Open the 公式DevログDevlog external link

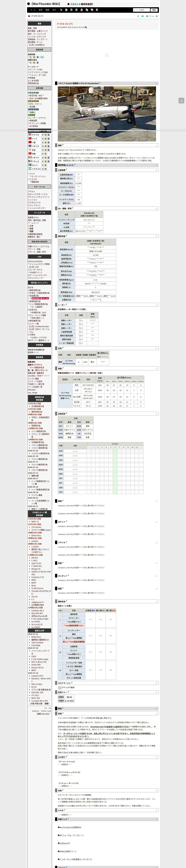click(65, 843)
